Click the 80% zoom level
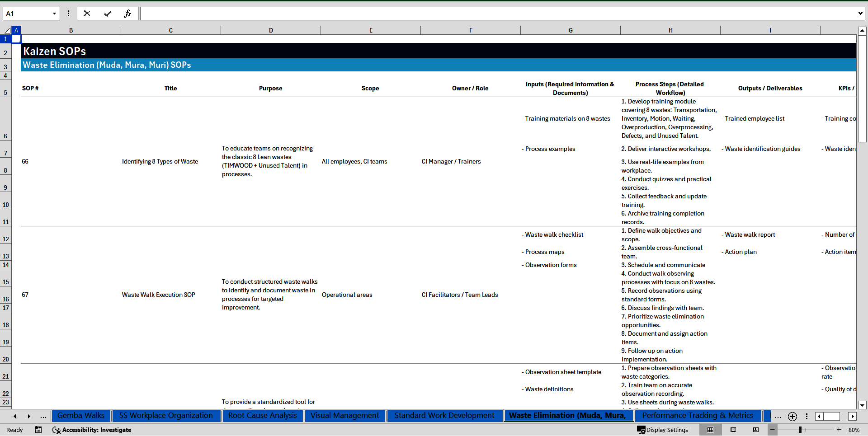The image size is (868, 436). pos(854,430)
